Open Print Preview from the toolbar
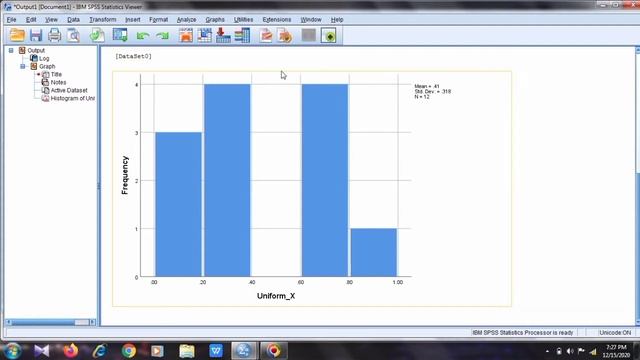 pos(73,36)
